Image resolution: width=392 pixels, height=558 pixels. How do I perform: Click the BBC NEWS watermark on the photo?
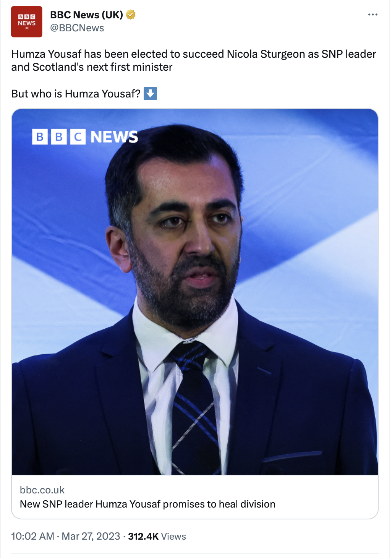[x=85, y=137]
